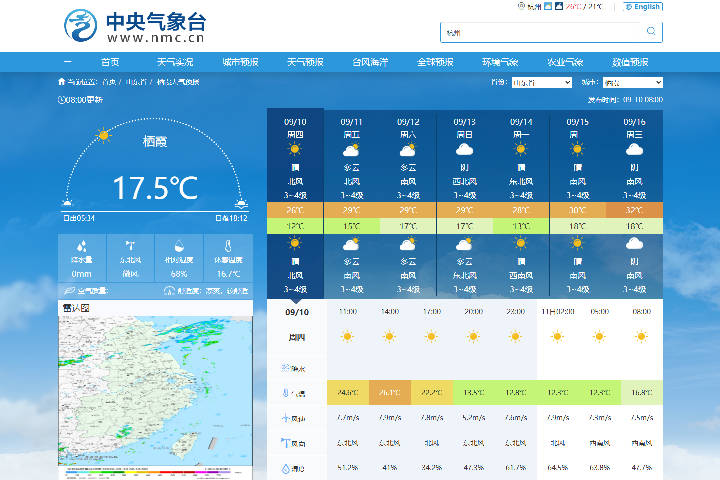This screenshot has width=720, height=480.
Task: Click the 中央气象台 logo
Action: point(135,26)
